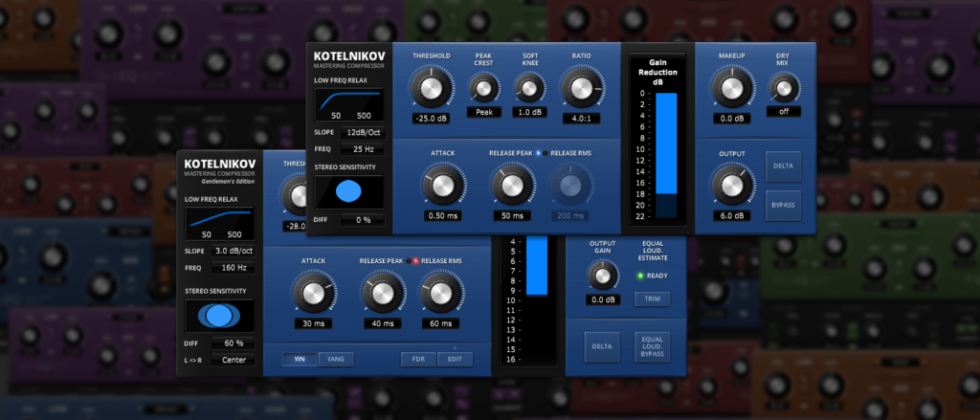The height and width of the screenshot is (420, 980).
Task: Open FREQ field showing 25 Hz
Action: pyautogui.click(x=363, y=149)
